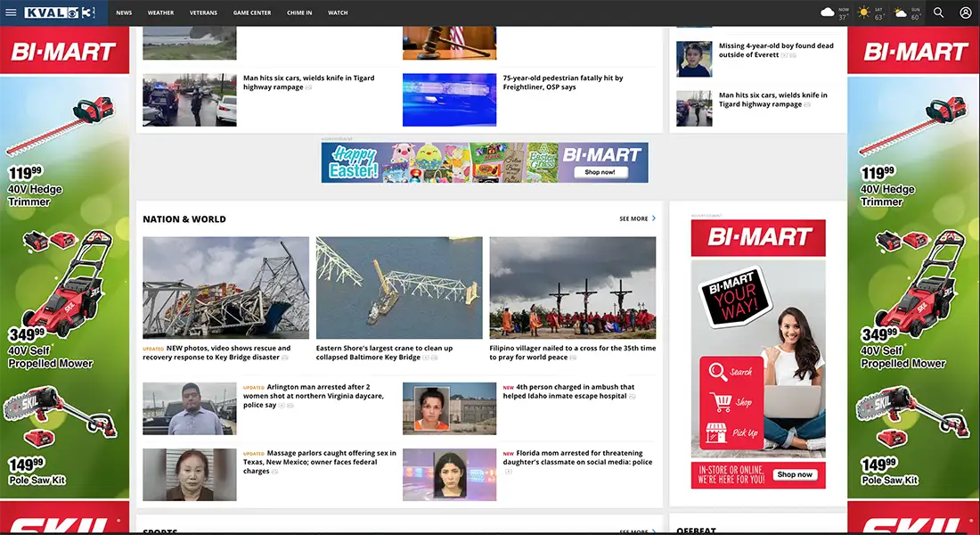Open the News menu
Viewport: 980px width, 535px height.
coord(124,12)
